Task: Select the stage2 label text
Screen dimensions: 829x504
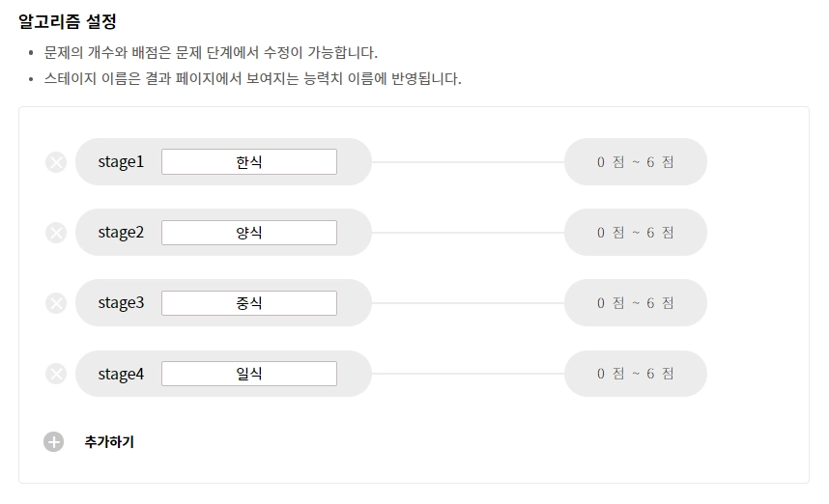Action: point(121,233)
